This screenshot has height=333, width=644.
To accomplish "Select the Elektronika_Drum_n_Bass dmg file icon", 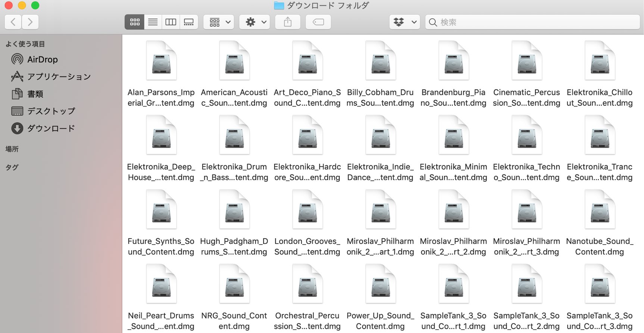I will (x=234, y=135).
